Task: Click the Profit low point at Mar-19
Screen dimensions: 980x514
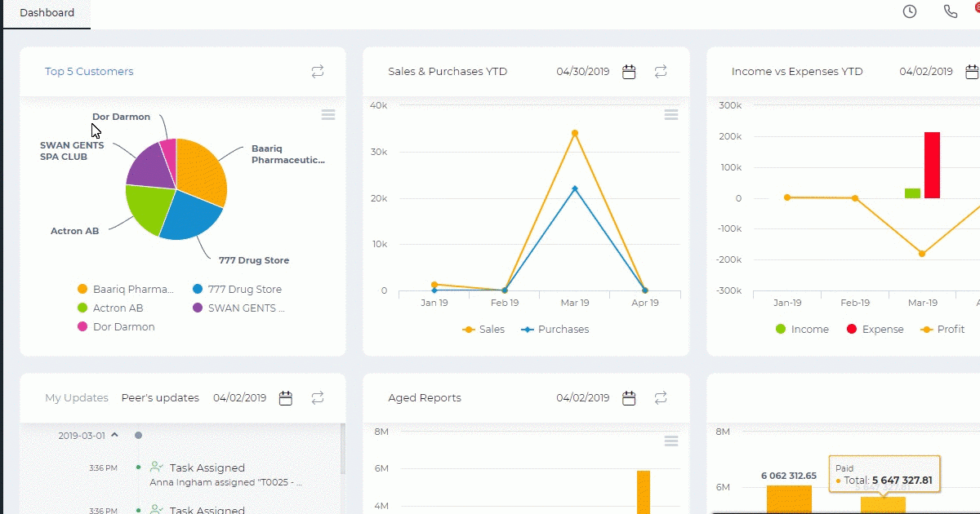Action: click(x=922, y=254)
